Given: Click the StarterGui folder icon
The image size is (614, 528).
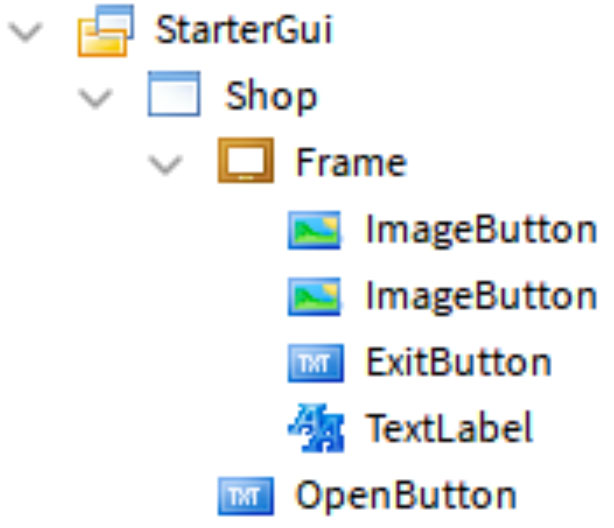Looking at the screenshot, I should [x=106, y=31].
